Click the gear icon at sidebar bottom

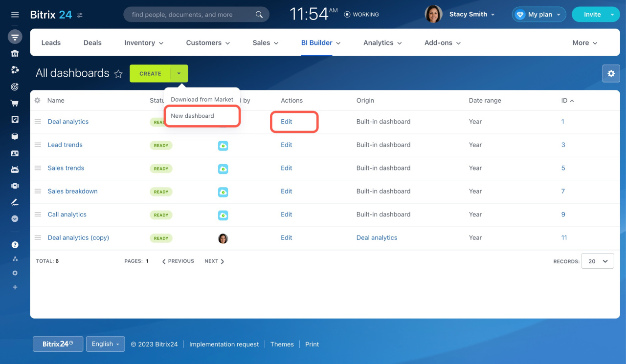point(15,273)
